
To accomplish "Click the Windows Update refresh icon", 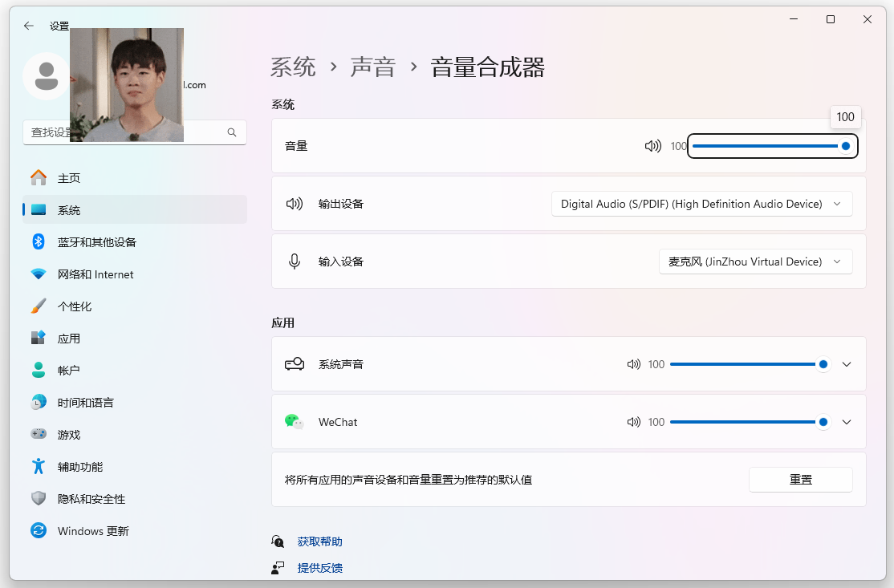I will tap(39, 530).
